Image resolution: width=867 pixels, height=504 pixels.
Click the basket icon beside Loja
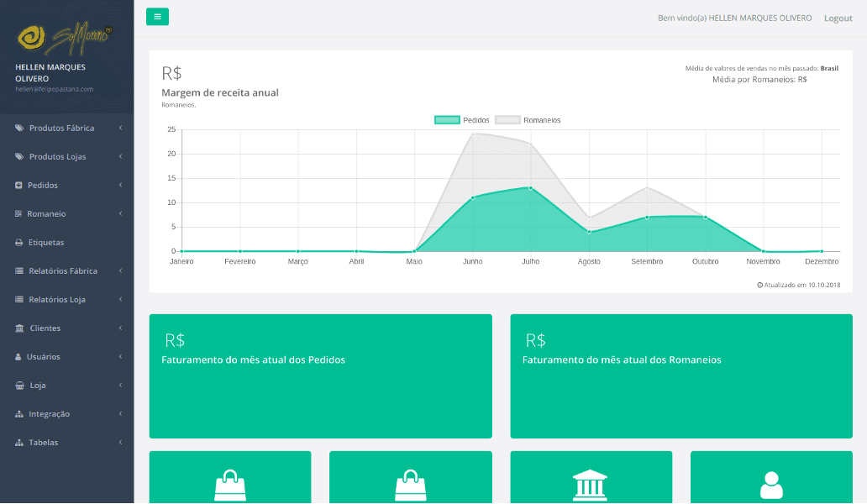[x=19, y=386]
